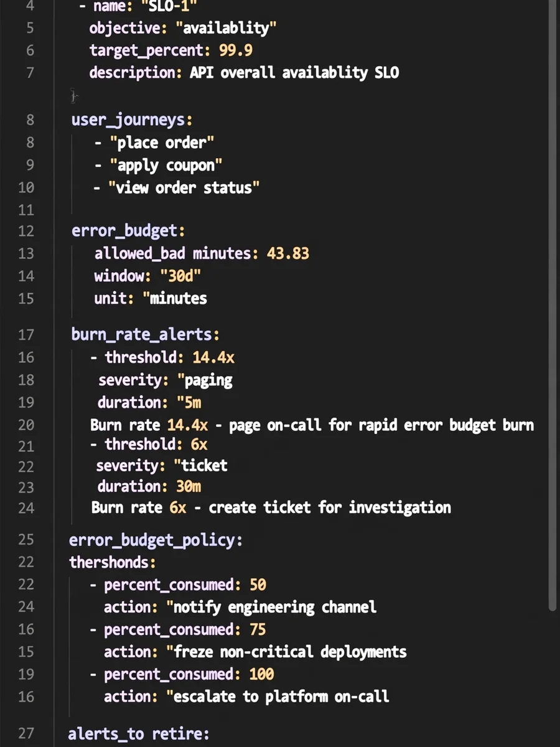
Task: Click 'objective: "availablity"' line
Action: click(x=183, y=28)
